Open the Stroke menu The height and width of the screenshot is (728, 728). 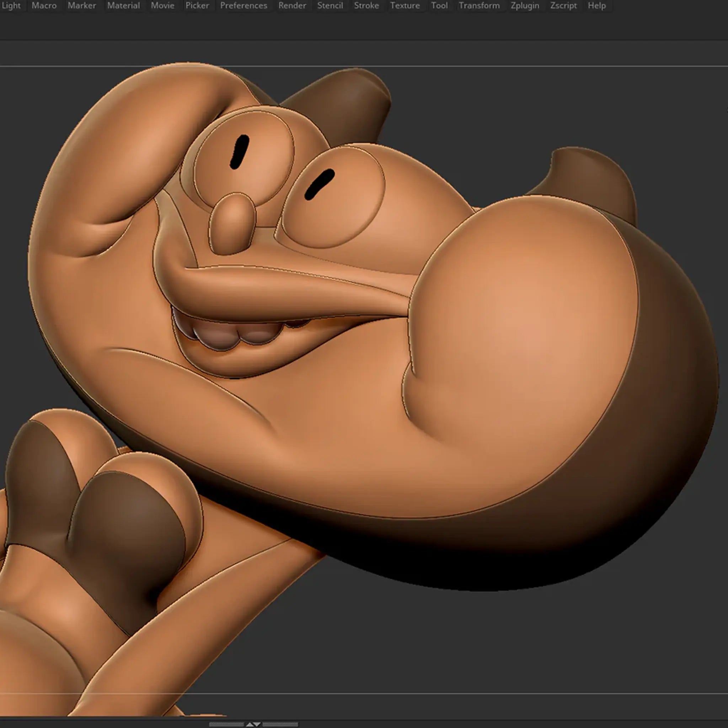pos(366,6)
